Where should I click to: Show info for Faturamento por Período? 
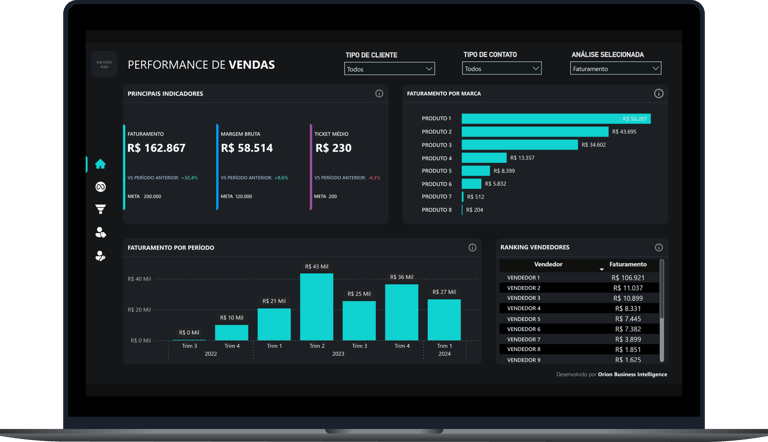click(472, 247)
